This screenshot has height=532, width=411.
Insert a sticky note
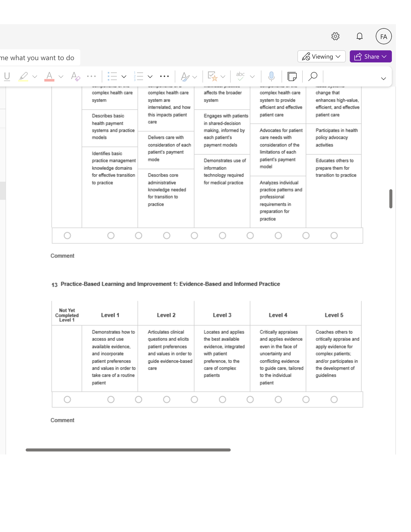(x=292, y=76)
